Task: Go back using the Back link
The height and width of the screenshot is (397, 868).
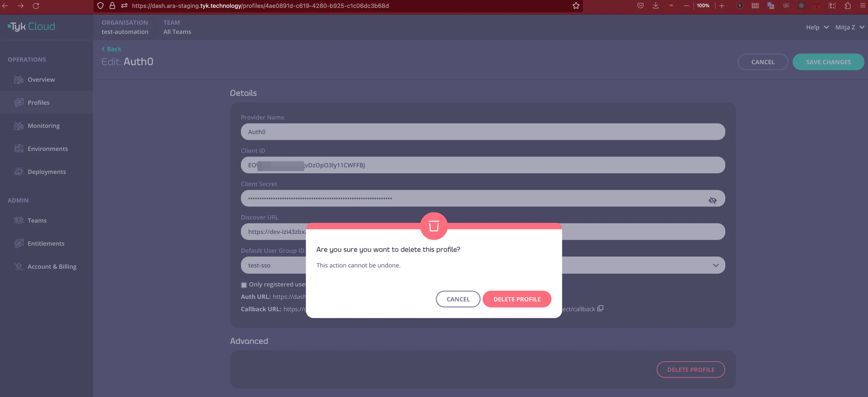Action: [x=111, y=48]
